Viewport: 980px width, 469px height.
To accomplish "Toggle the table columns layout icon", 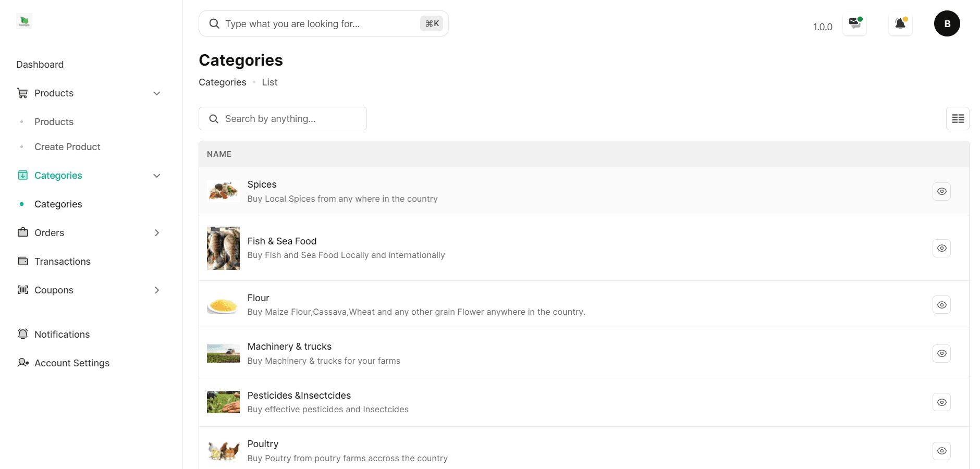I will (958, 119).
